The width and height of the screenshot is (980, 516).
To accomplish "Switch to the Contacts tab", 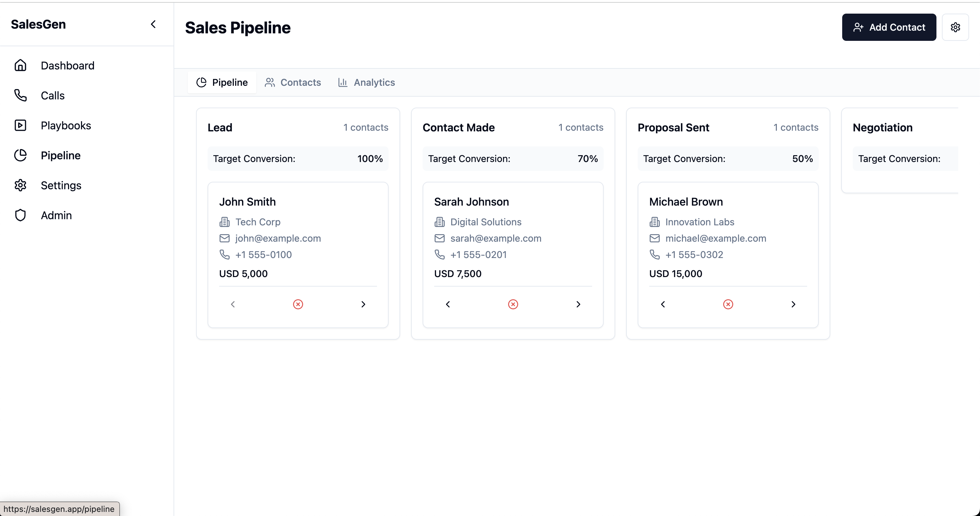I will coord(293,82).
